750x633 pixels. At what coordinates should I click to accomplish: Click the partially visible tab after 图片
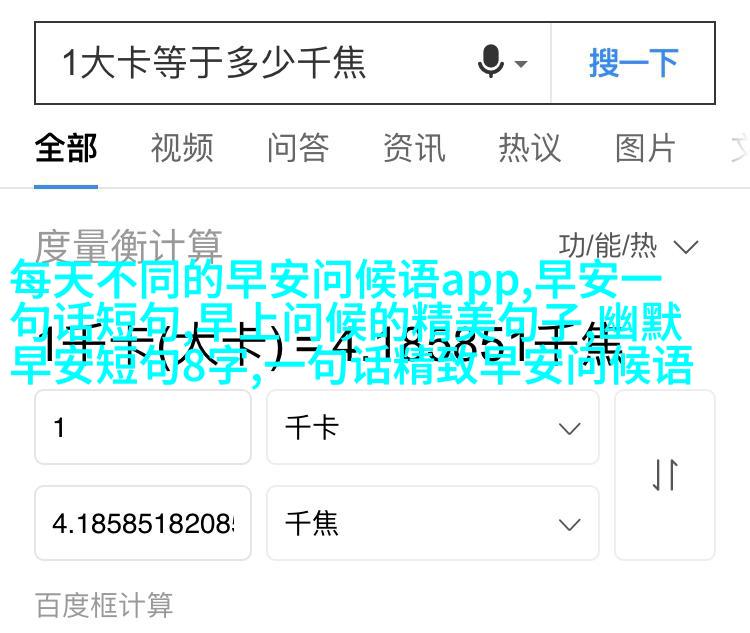pyautogui.click(x=739, y=148)
